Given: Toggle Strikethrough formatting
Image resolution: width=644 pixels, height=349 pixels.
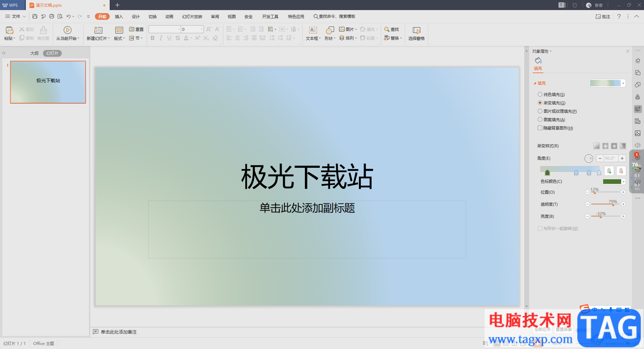Looking at the screenshot, I should [178, 38].
